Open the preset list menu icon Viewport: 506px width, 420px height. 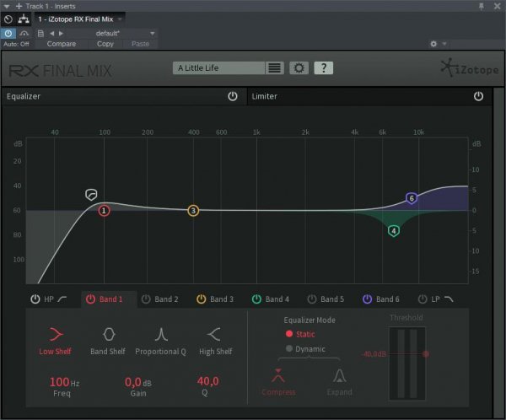[274, 68]
